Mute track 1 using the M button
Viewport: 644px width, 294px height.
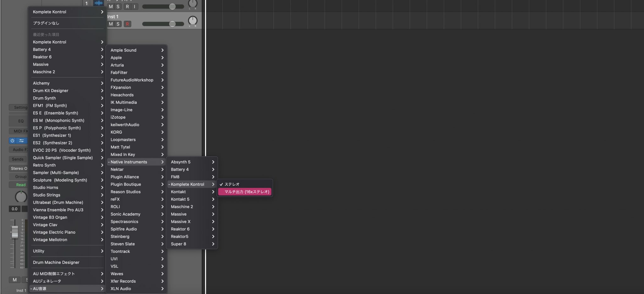[110, 6]
